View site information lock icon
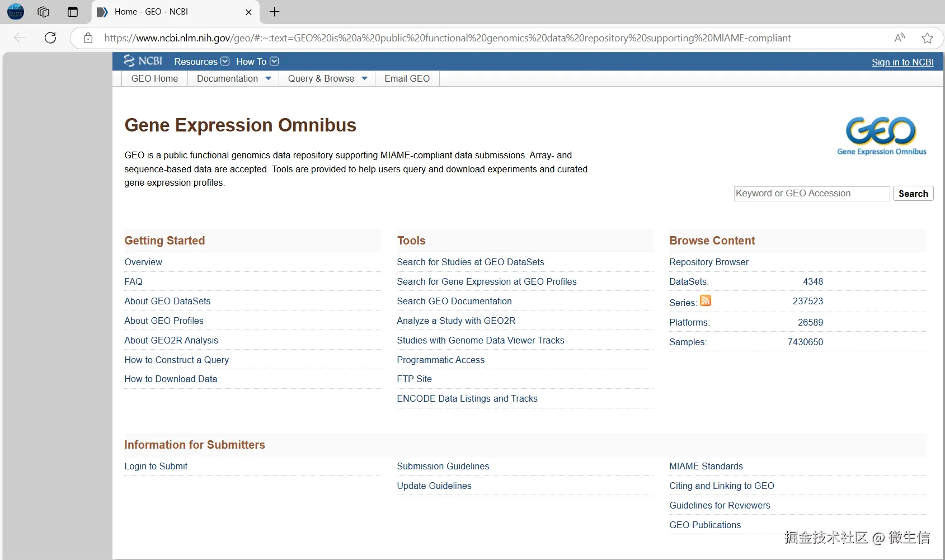Viewport: 945px width, 560px height. (88, 38)
